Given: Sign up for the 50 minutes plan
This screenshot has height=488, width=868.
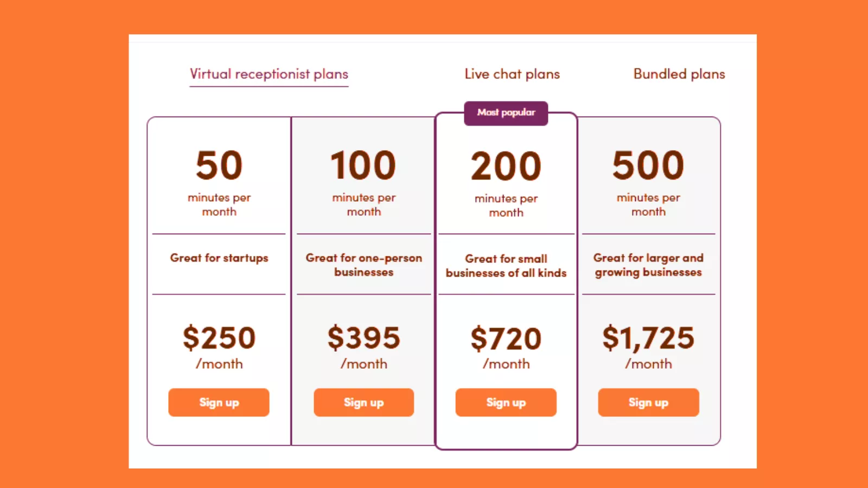Looking at the screenshot, I should click(x=219, y=402).
